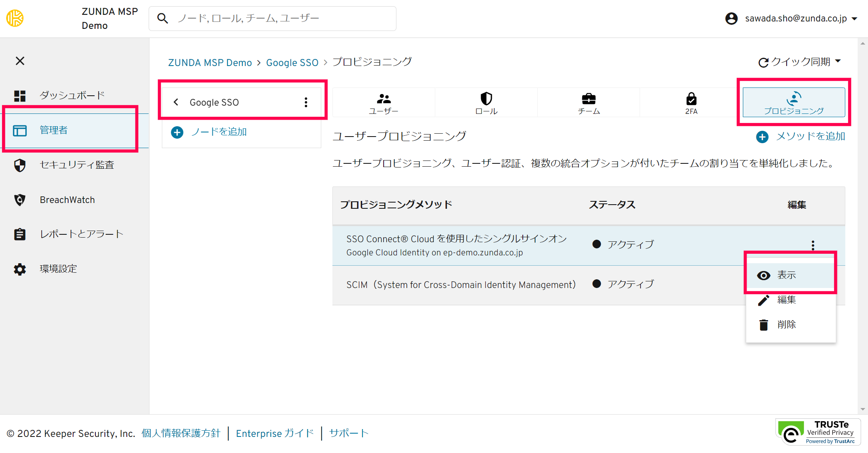Open the Enterprise ガイド link
This screenshot has width=868, height=453.
click(275, 433)
